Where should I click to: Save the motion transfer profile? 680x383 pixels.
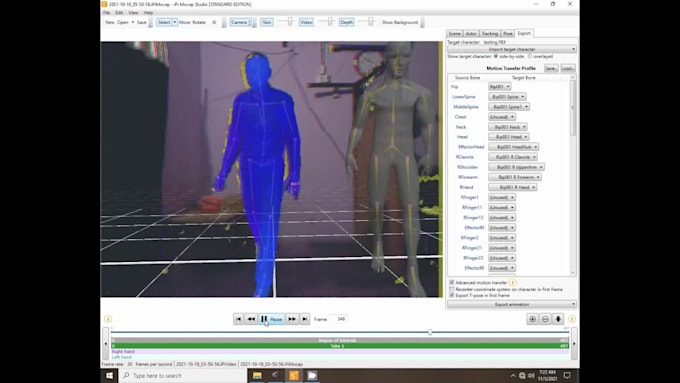coord(551,69)
